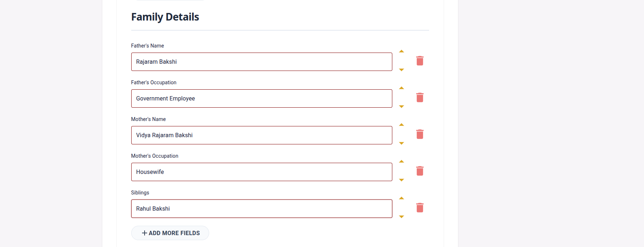
Task: Click into the Housewife input field
Action: pyautogui.click(x=261, y=172)
